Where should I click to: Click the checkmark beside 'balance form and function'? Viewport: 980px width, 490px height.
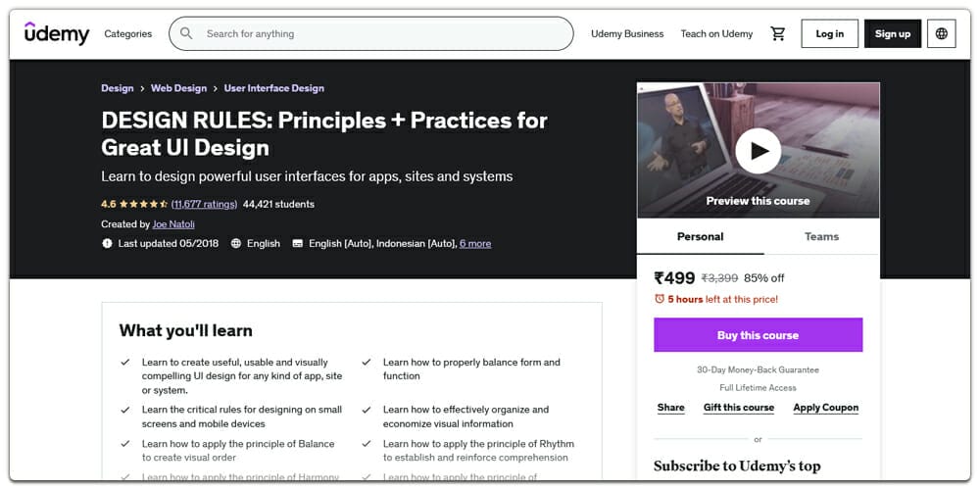click(x=367, y=362)
